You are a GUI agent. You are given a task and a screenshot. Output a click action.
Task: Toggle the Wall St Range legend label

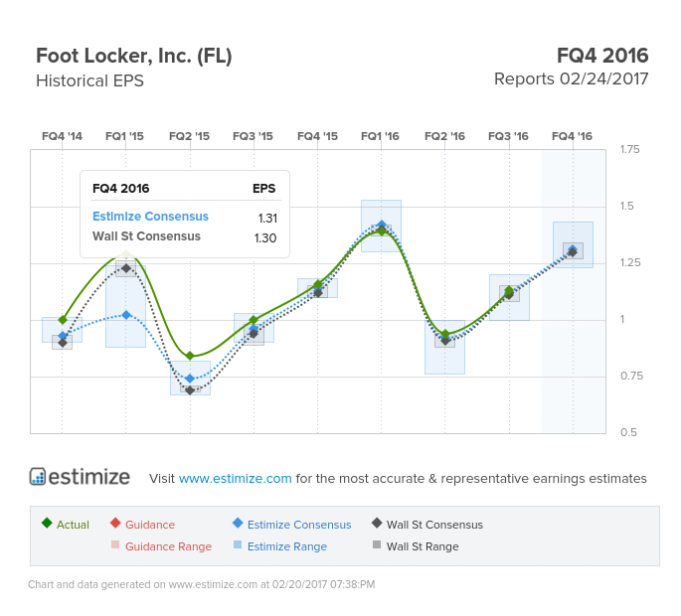423,546
